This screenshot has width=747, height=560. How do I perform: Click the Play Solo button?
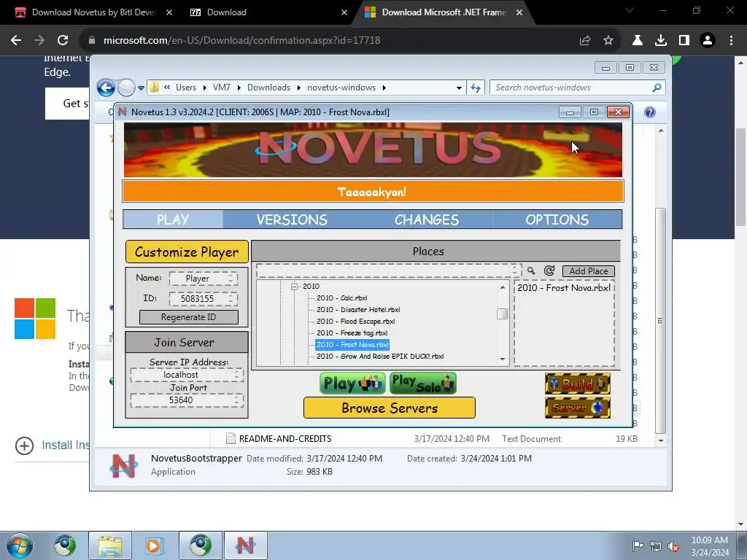click(x=423, y=384)
